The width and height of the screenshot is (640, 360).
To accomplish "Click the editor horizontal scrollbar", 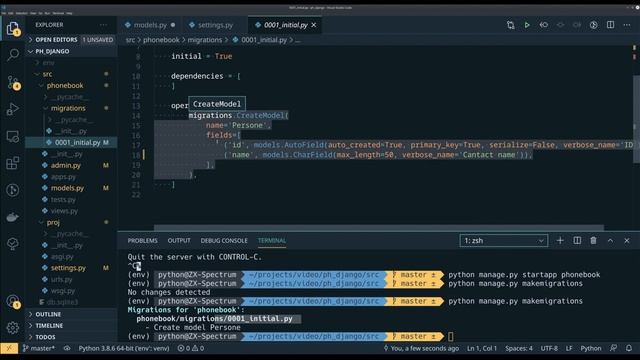I will pos(379,227).
